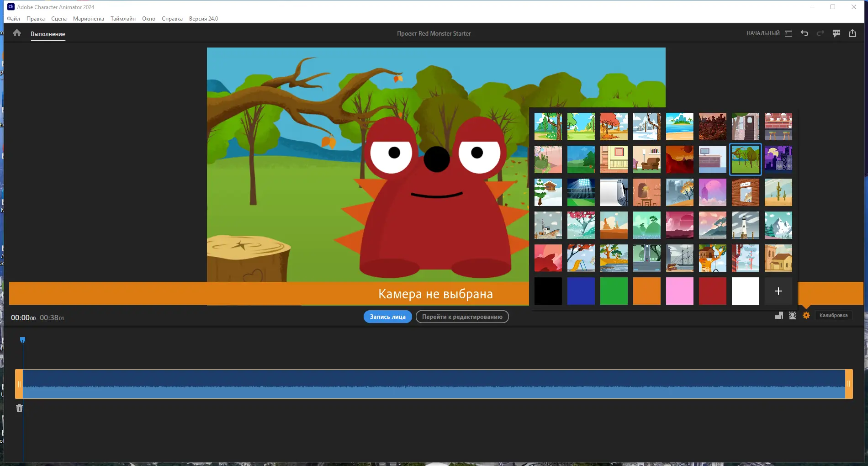Click the orange background settings gear

[806, 315]
